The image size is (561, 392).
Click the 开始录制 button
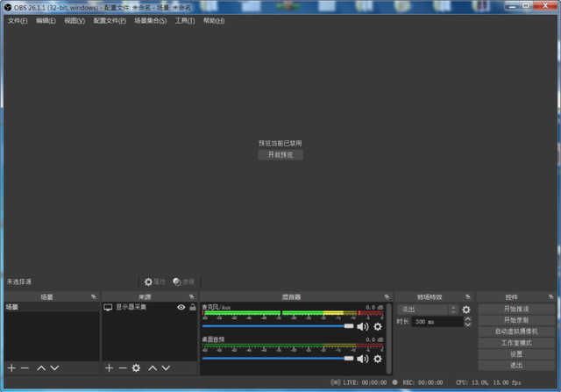click(x=516, y=320)
